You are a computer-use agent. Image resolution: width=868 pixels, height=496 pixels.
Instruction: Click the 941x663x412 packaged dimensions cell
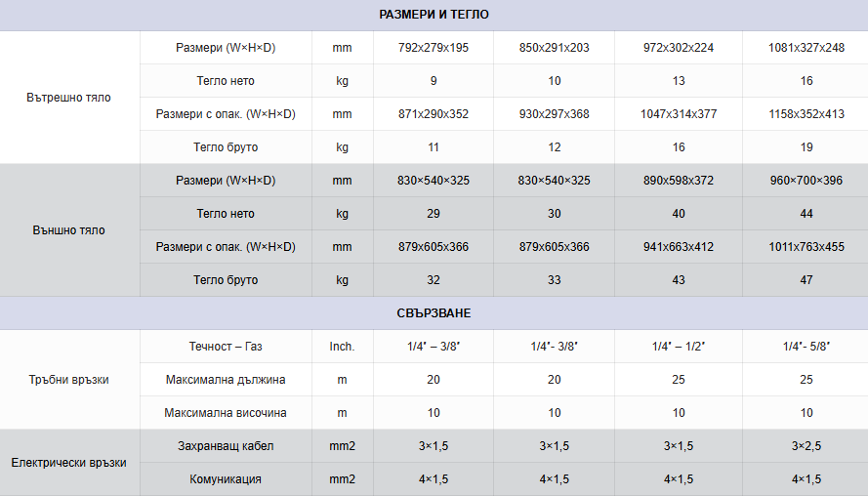pyautogui.click(x=679, y=247)
